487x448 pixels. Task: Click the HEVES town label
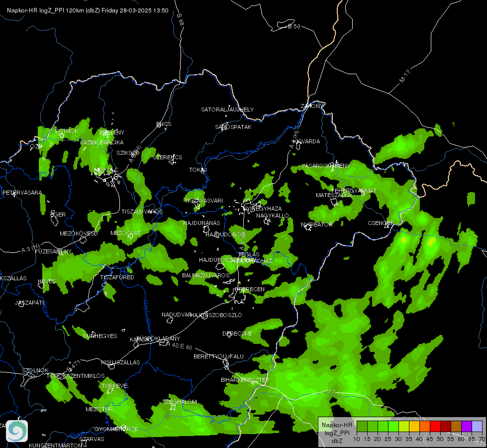click(x=47, y=281)
